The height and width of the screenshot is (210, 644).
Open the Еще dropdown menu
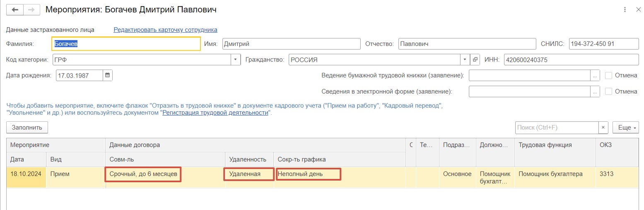point(625,128)
